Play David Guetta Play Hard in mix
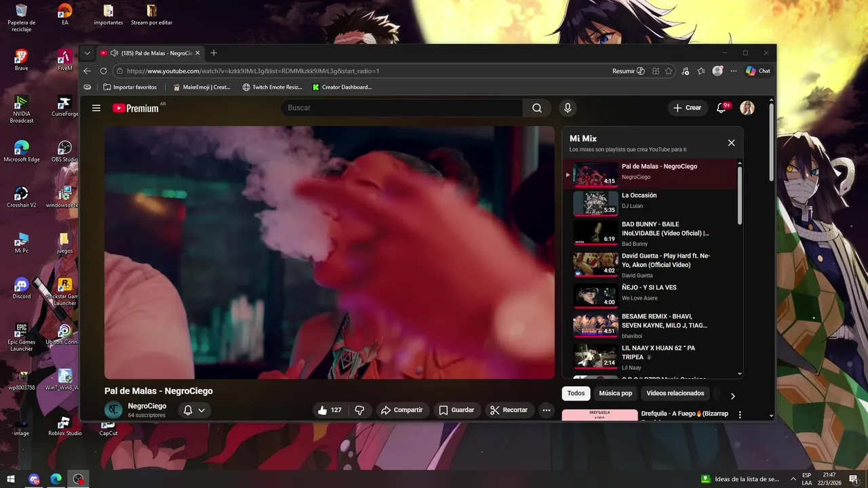This screenshot has height=488, width=868. tap(650, 265)
